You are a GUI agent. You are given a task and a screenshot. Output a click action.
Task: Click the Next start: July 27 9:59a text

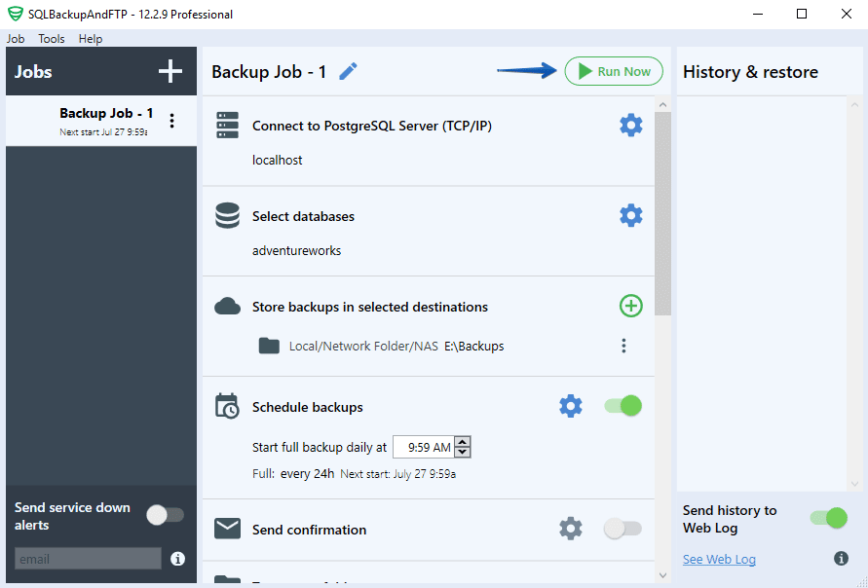coord(398,474)
